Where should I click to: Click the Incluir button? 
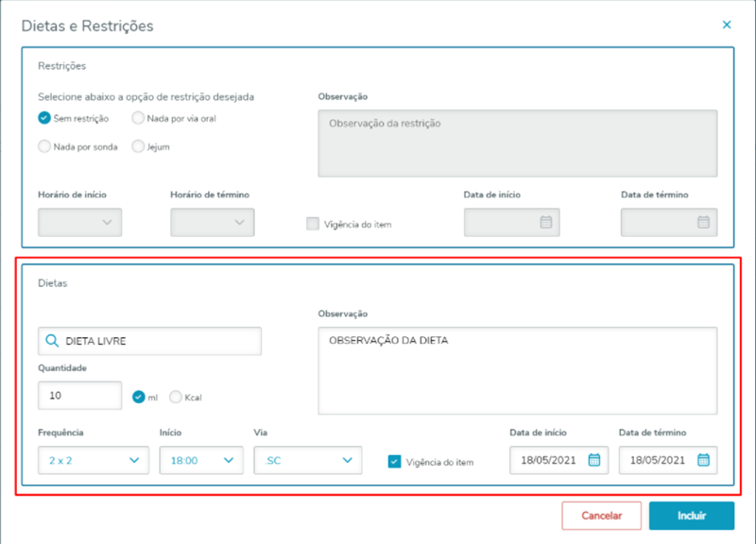[692, 516]
